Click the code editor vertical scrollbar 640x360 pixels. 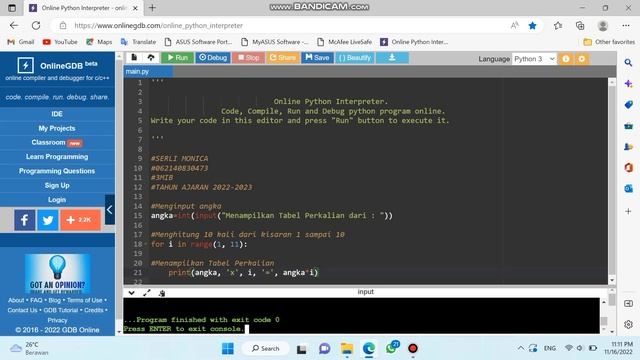coord(612,181)
